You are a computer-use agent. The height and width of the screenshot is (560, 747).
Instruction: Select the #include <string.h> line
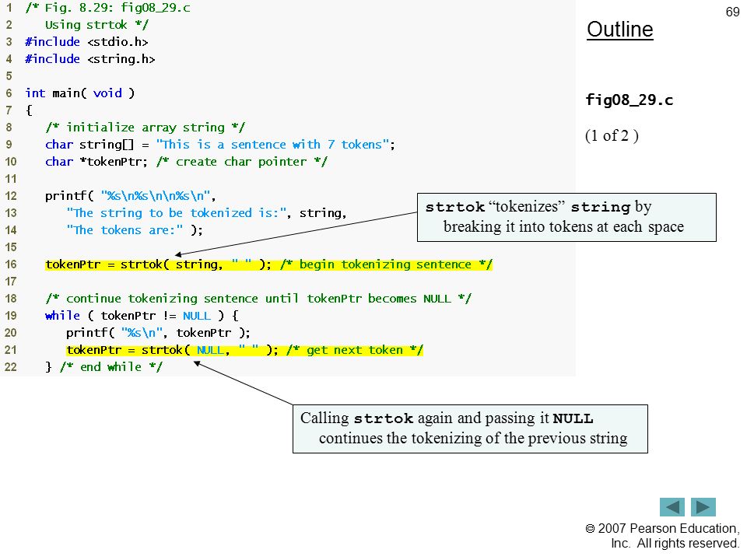pos(90,59)
